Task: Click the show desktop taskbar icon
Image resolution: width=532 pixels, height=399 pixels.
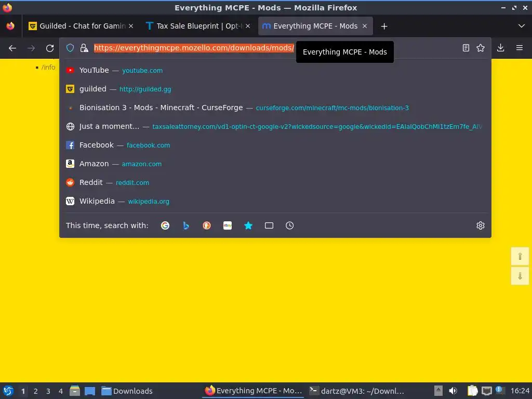Action: [90, 391]
